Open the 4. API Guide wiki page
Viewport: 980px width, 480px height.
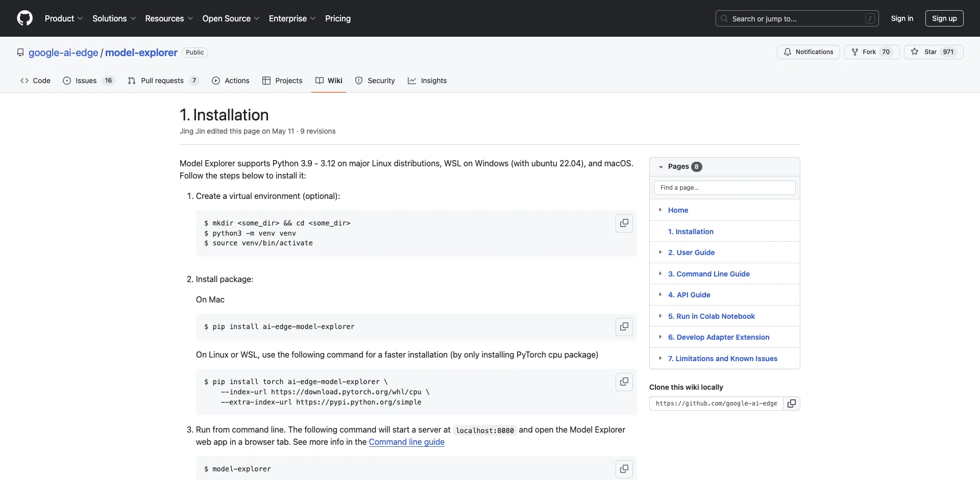[x=689, y=295]
